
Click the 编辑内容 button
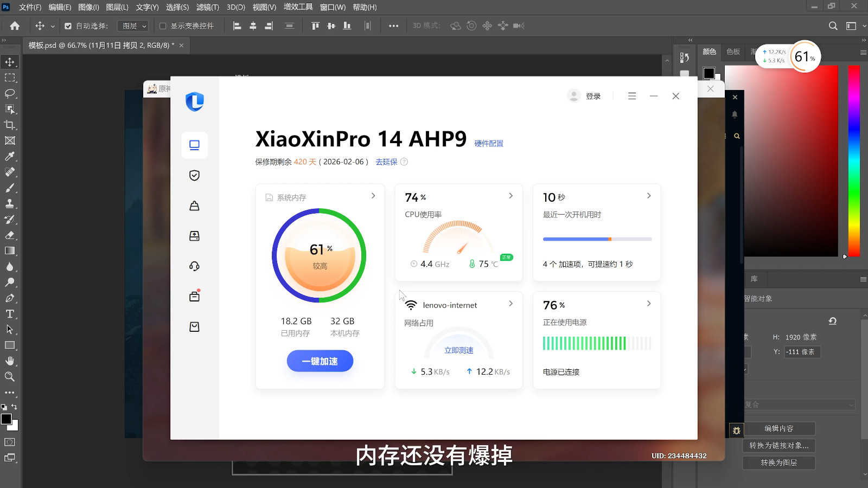click(778, 428)
